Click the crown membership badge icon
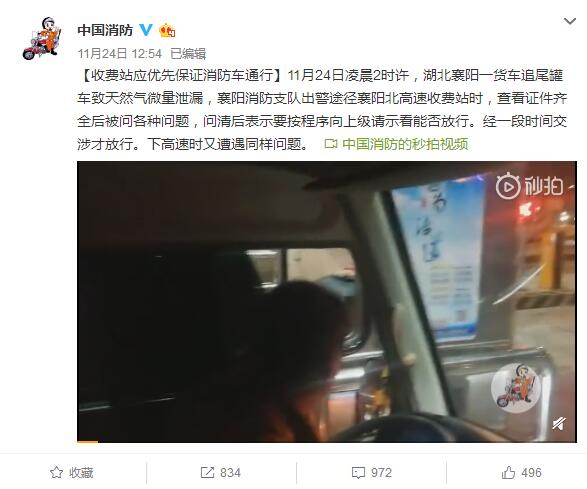587x489 pixels. pyautogui.click(x=167, y=30)
